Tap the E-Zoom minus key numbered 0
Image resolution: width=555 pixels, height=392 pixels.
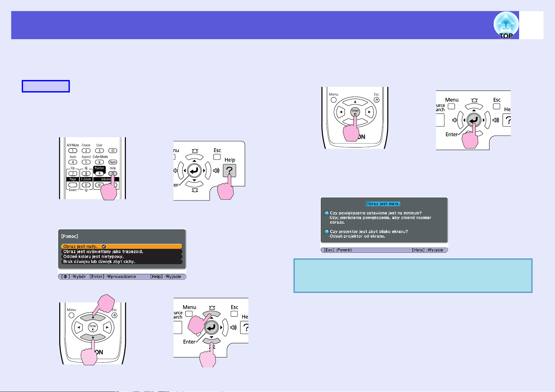tap(86, 185)
